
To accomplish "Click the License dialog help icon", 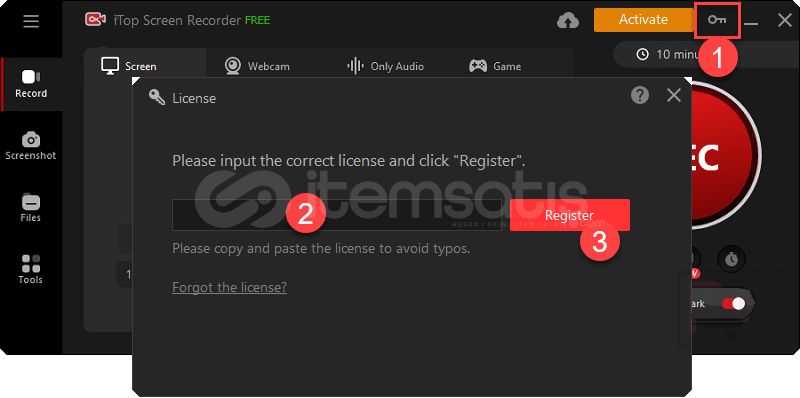I will click(x=640, y=95).
